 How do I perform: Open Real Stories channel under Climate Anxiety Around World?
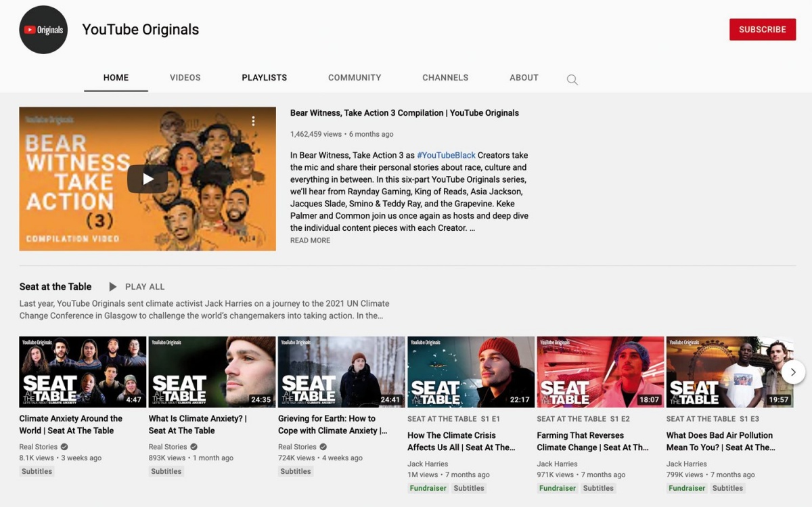pos(38,447)
